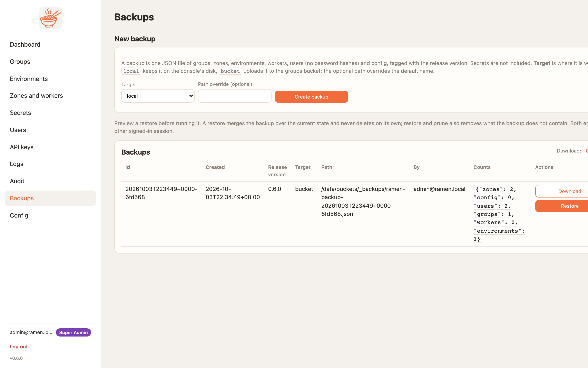Click the Id column header
The width and height of the screenshot is (588, 368).
[x=128, y=167]
